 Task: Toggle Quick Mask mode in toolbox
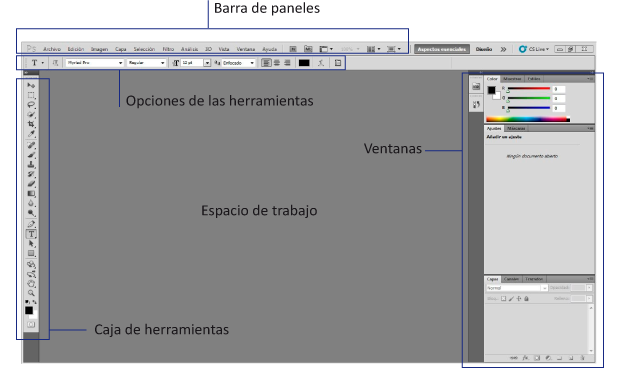click(x=31, y=325)
